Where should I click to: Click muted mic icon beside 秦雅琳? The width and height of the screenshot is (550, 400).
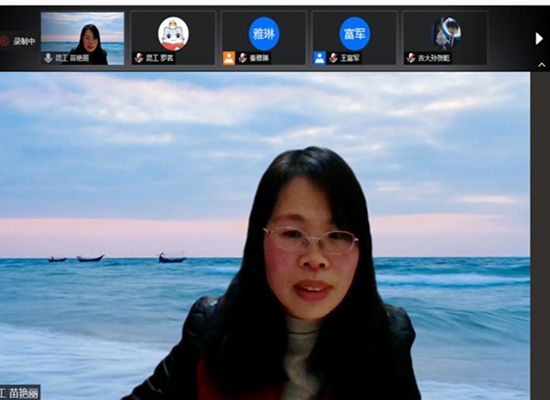pos(243,58)
